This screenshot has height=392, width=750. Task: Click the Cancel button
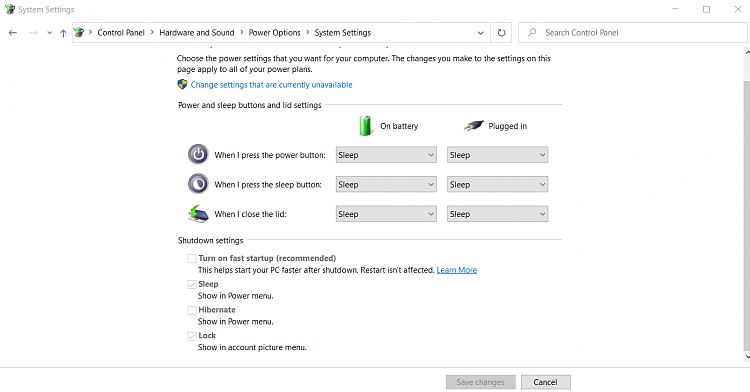click(x=545, y=382)
